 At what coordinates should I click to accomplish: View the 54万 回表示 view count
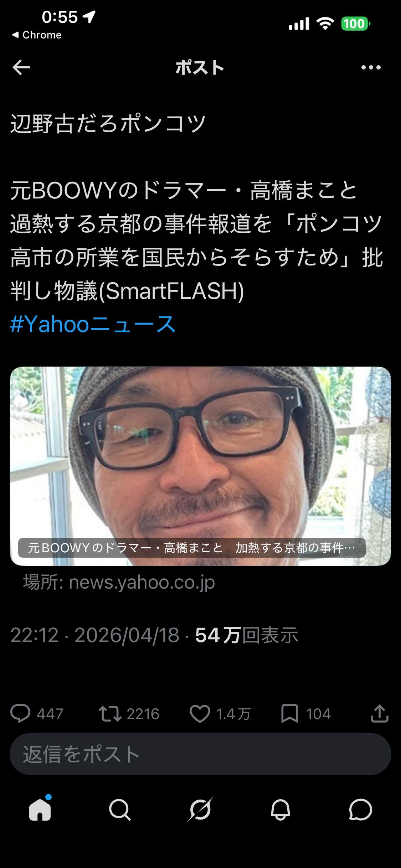pos(246,635)
